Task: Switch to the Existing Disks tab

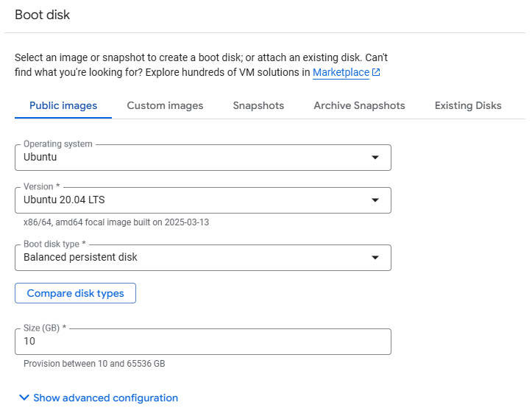Action: pyautogui.click(x=468, y=105)
